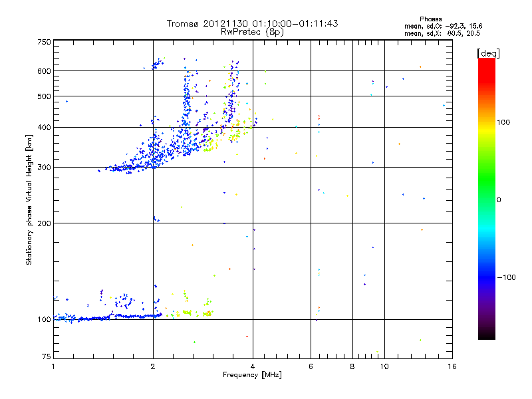Screen dimensions: 532x399
Task: Select the 'RwPretec (8p)' subtitle text
Action: click(x=252, y=32)
